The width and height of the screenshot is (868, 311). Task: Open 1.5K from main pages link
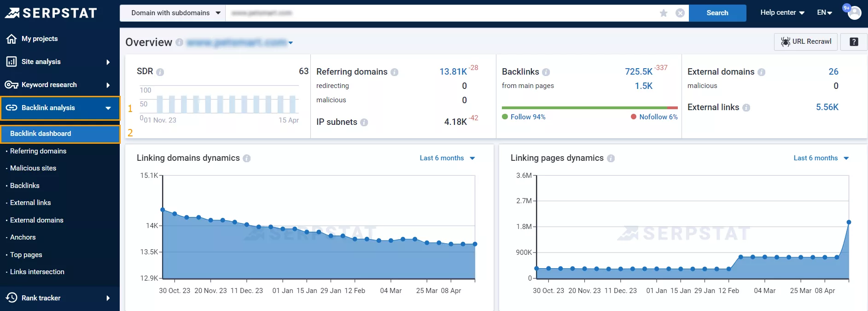click(644, 86)
